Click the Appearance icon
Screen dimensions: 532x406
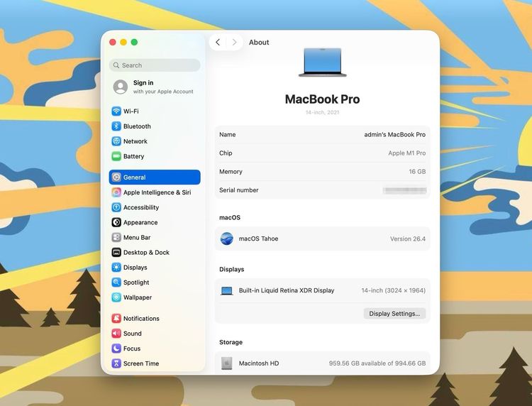coord(116,222)
